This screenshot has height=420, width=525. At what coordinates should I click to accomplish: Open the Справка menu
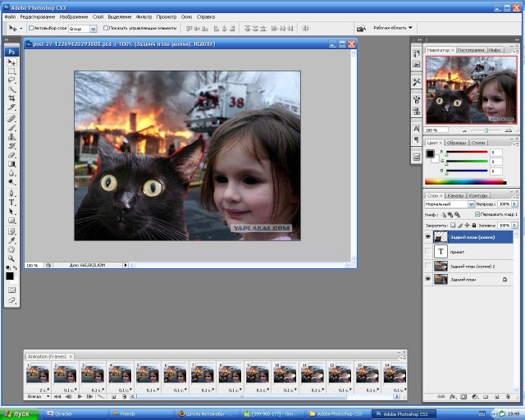point(206,16)
